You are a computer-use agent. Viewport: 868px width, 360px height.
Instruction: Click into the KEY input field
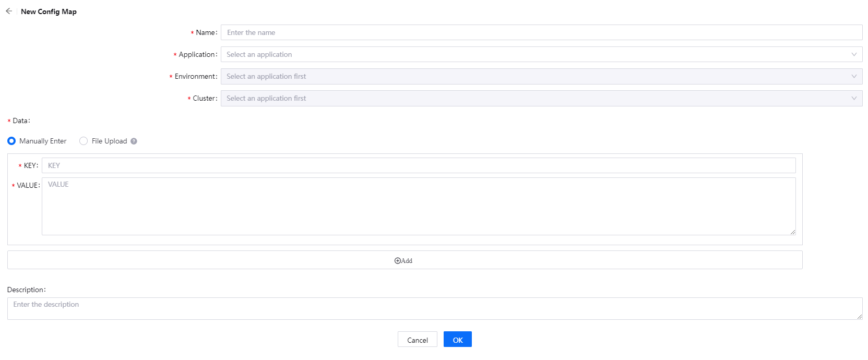click(419, 165)
